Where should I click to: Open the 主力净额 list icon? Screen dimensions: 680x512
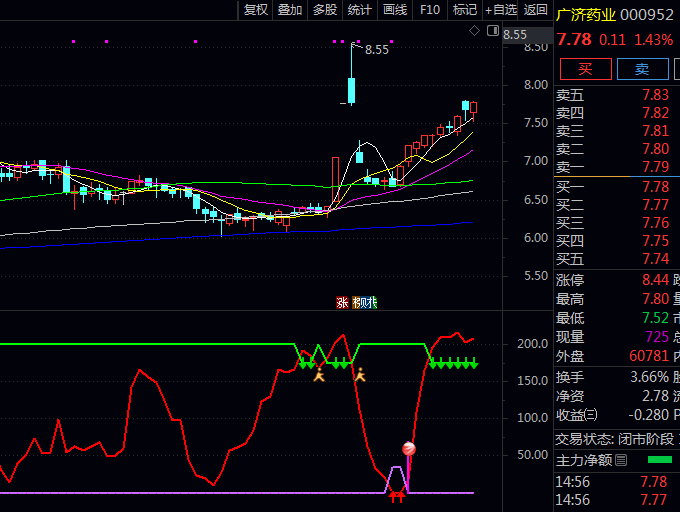[621, 460]
